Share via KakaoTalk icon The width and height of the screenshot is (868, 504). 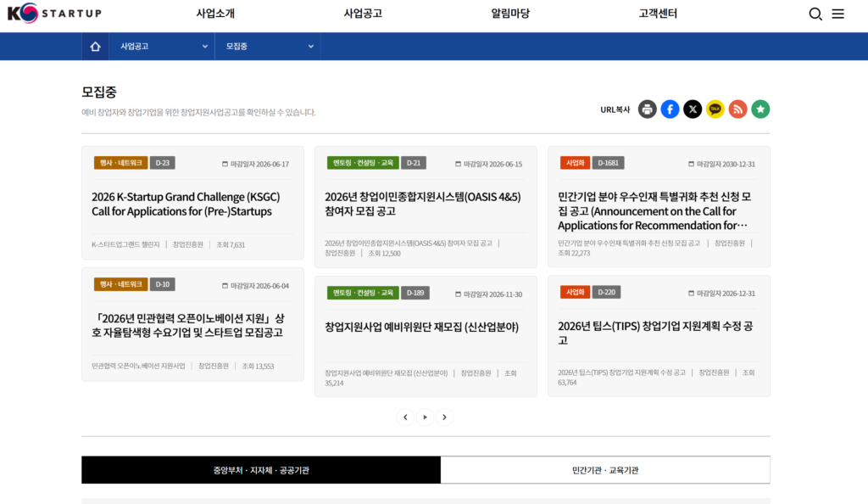coord(715,109)
